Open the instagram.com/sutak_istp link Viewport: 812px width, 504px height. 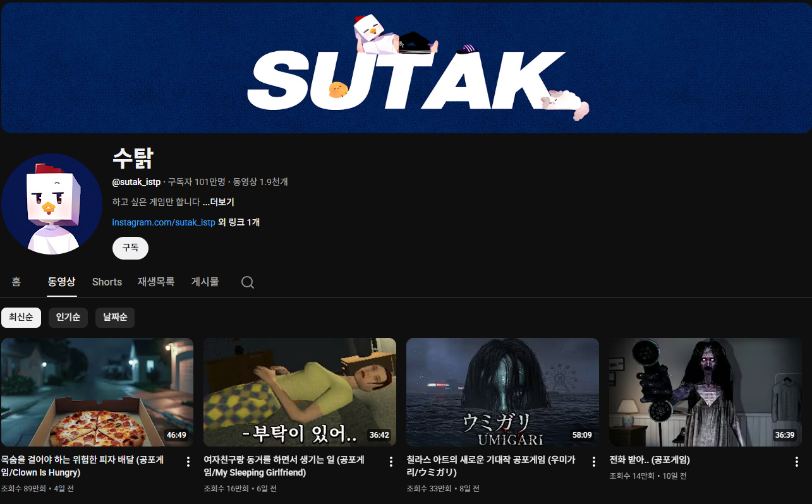tap(163, 222)
